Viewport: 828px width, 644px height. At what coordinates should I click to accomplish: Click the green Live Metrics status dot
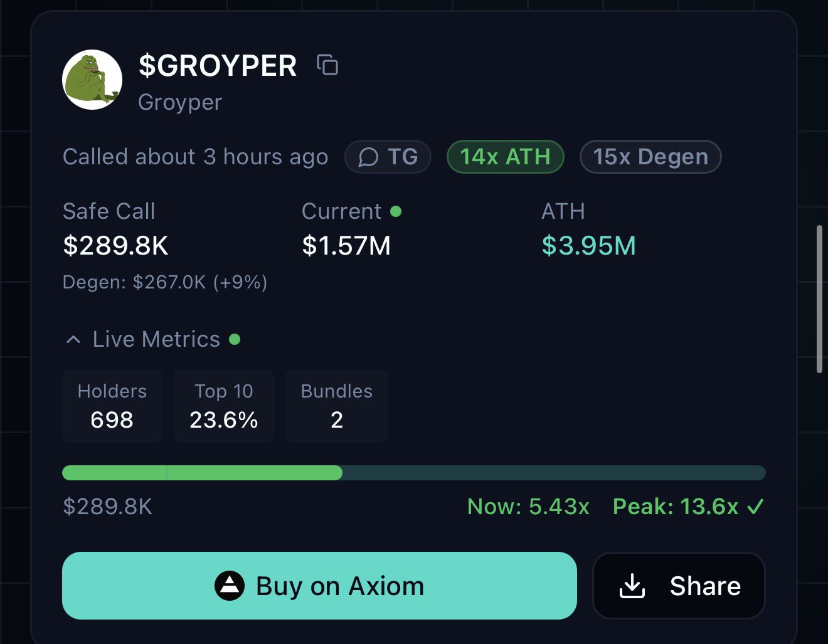(235, 339)
